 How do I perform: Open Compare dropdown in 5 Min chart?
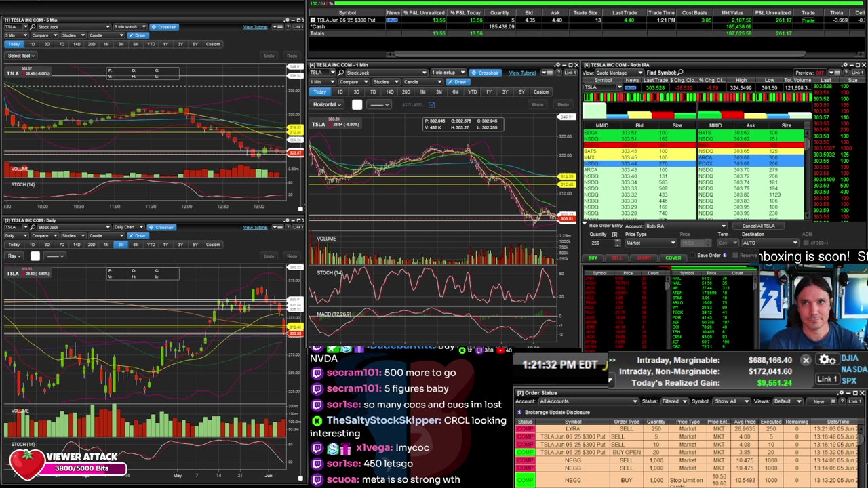coord(44,35)
